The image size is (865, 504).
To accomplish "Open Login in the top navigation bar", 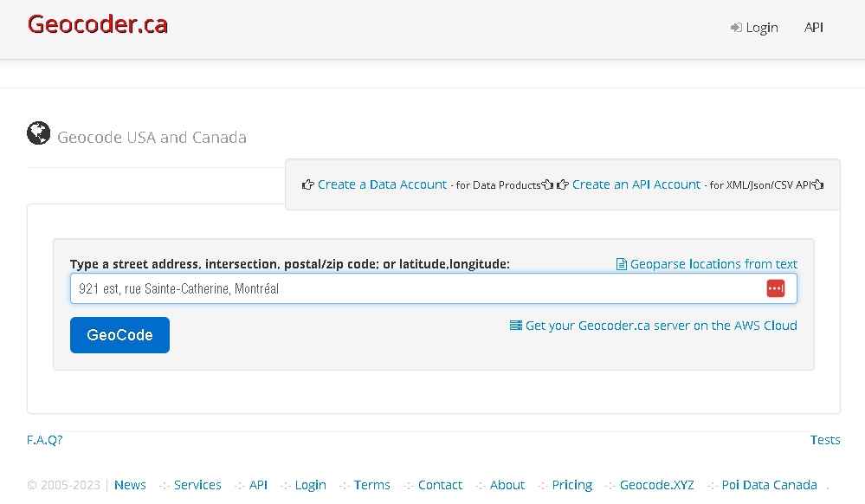I will pyautogui.click(x=761, y=28).
